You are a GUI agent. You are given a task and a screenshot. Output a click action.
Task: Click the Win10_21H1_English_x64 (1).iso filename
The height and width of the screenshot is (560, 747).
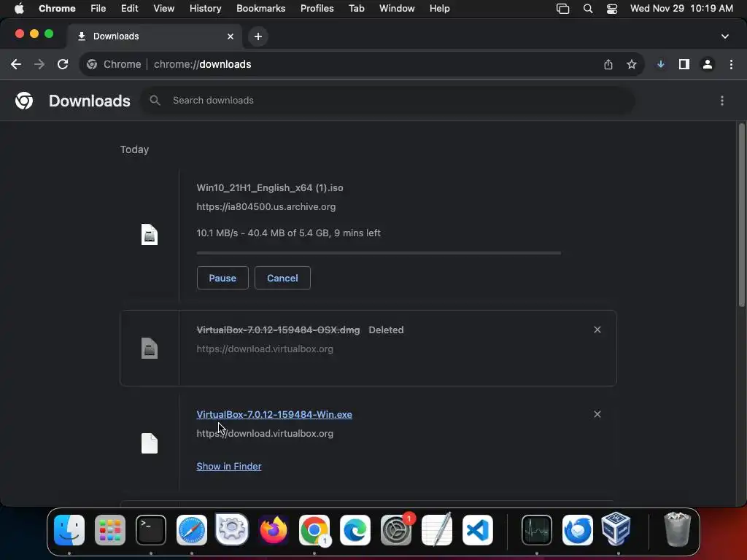click(x=270, y=187)
